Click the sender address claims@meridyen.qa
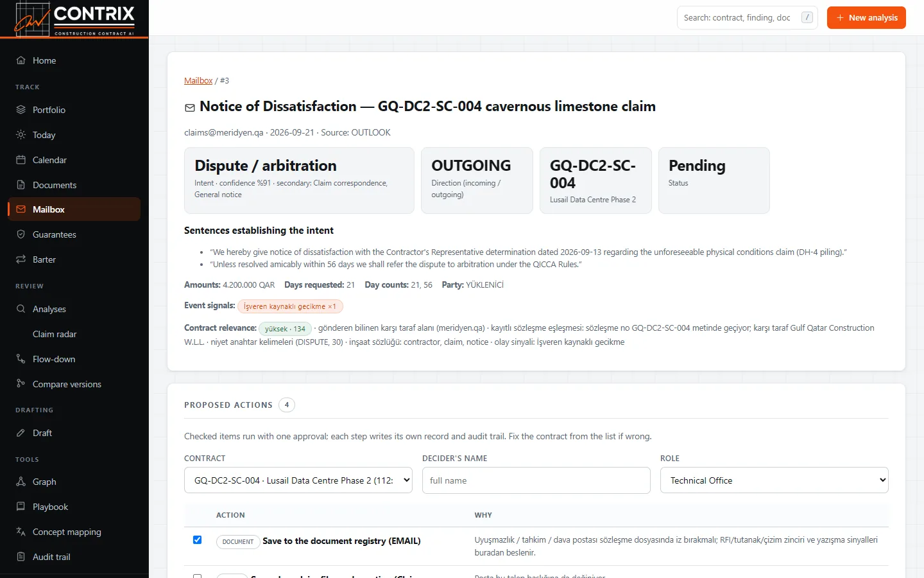 (x=224, y=133)
